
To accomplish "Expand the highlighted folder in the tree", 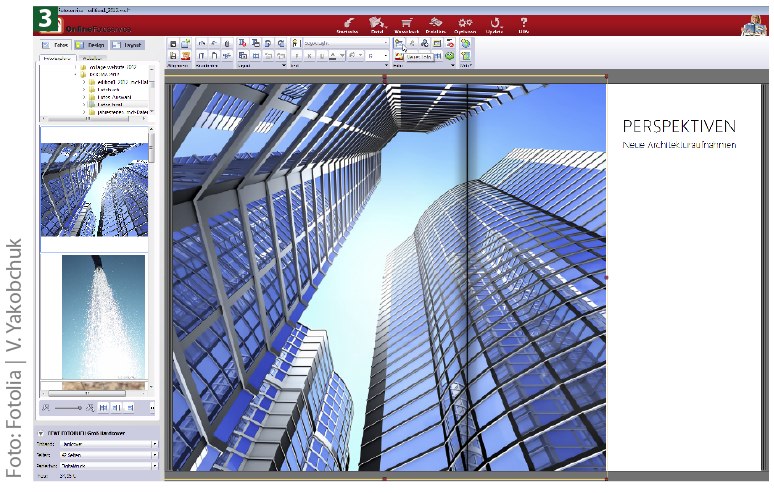I will coord(84,105).
